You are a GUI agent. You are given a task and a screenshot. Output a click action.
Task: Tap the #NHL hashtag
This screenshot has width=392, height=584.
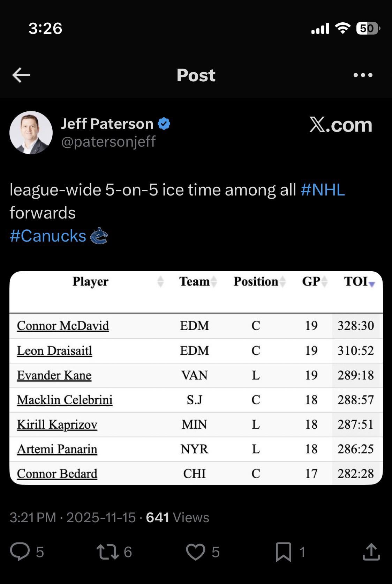(323, 190)
